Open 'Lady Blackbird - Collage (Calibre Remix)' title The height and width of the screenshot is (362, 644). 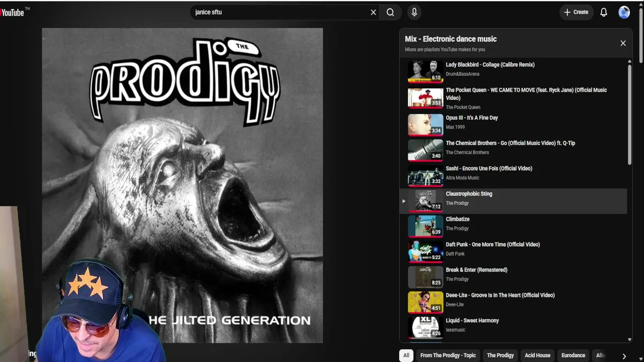tap(490, 65)
